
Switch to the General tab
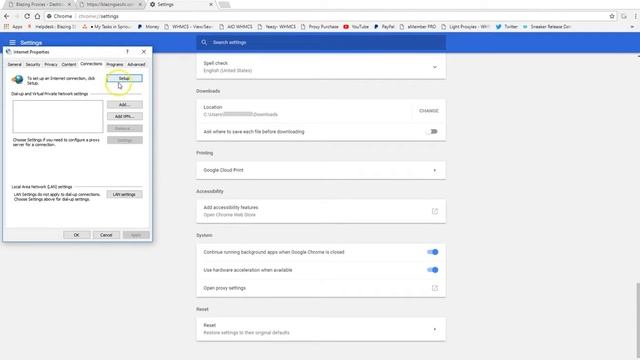click(x=15, y=64)
